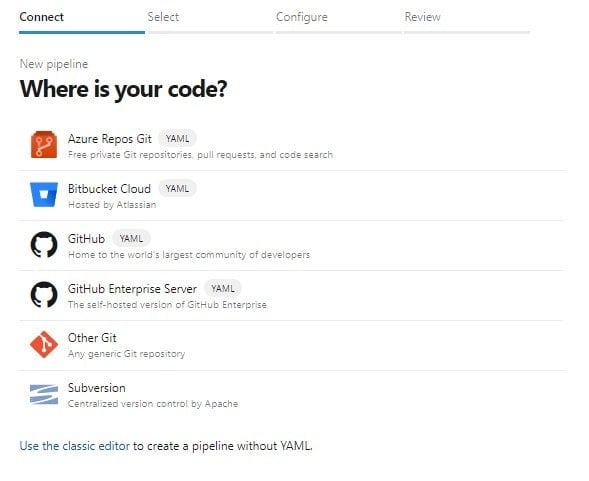Click the GitHub Enterprise Server icon

[44, 295]
